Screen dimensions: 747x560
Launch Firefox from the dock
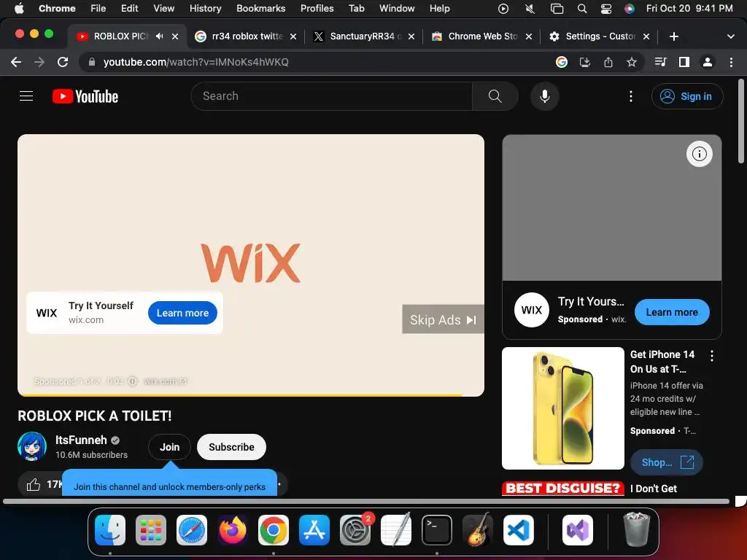(x=233, y=530)
